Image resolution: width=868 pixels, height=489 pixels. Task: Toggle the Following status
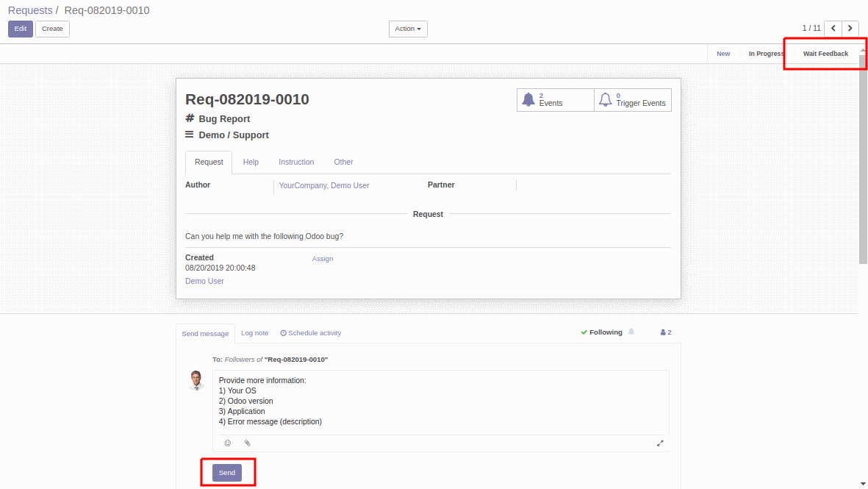tap(601, 332)
